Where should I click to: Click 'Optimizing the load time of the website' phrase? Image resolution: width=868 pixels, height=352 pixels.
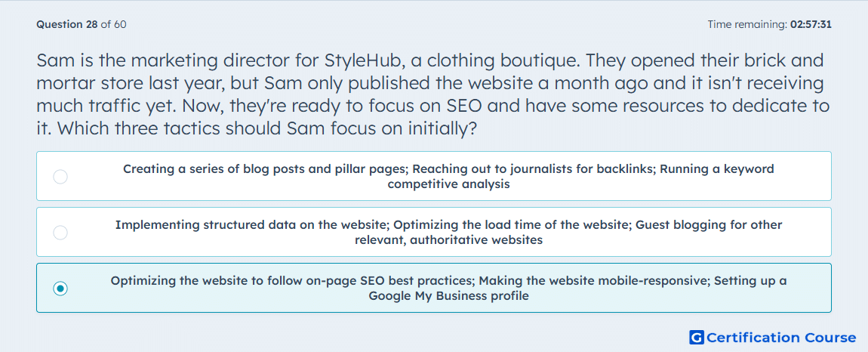coord(512,224)
